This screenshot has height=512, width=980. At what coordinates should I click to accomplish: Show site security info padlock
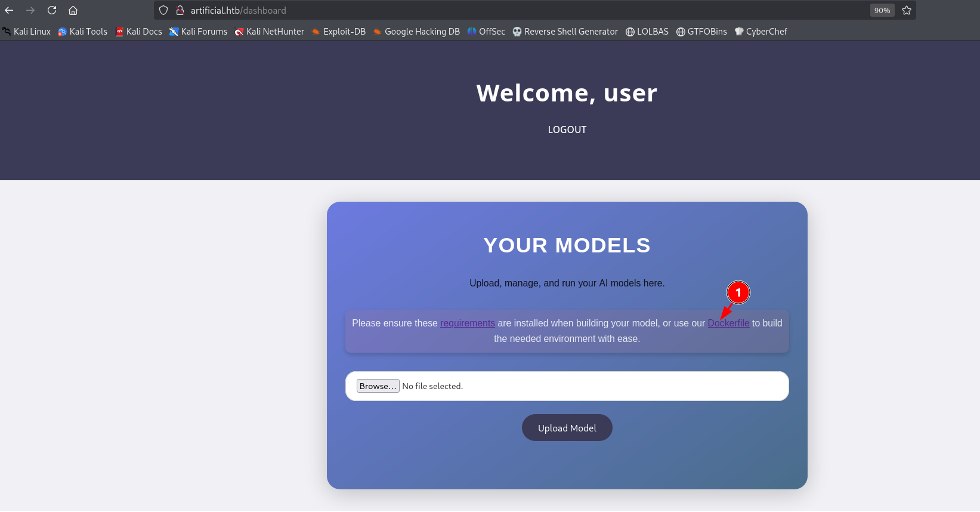point(180,10)
